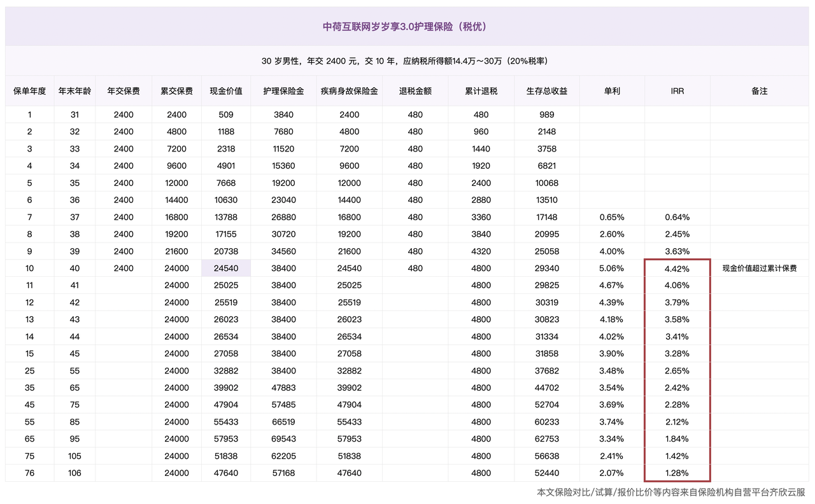The height and width of the screenshot is (504, 815).
Task: Click the 62753 total survival benefit cell
Action: 546,439
